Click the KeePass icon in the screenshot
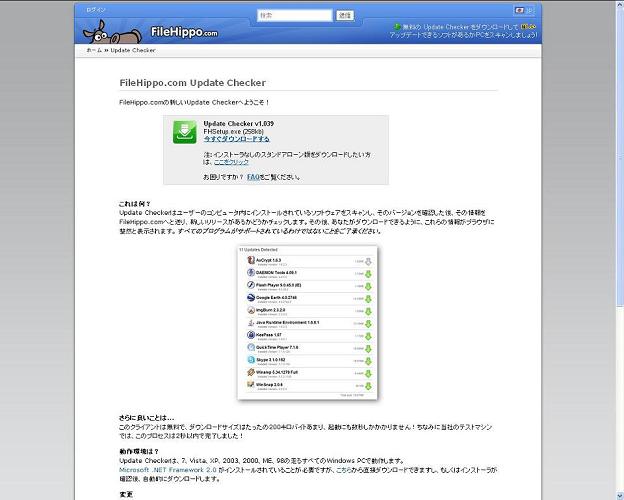 pos(251,335)
